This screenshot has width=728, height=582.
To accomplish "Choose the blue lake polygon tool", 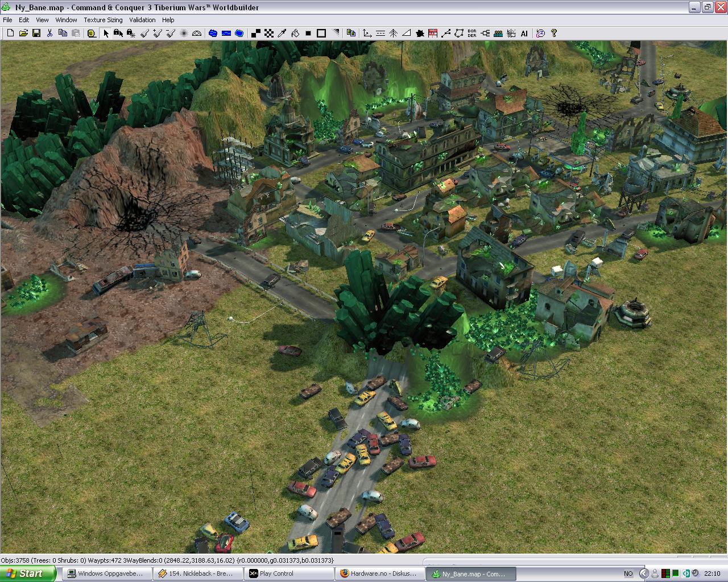I will pos(239,33).
